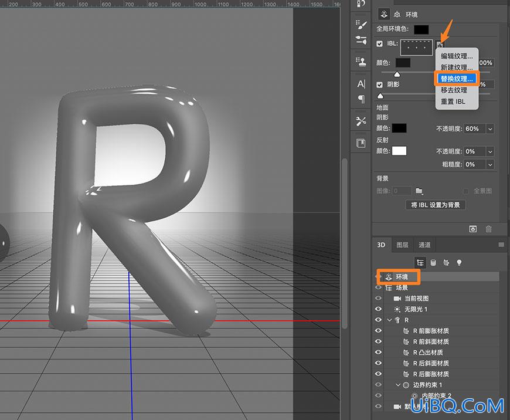This screenshot has width=510, height=420.
Task: Open the Paragraph panel pilcrow icon
Action: [x=361, y=99]
